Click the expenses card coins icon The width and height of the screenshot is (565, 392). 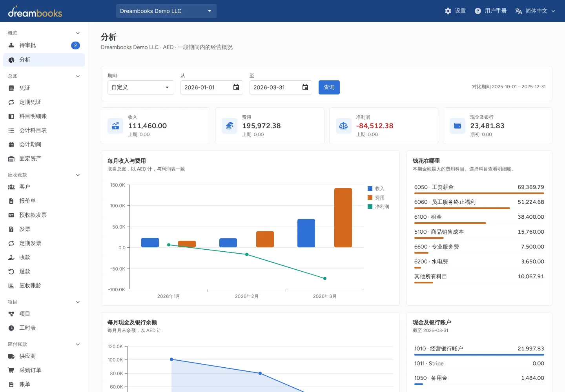230,126
